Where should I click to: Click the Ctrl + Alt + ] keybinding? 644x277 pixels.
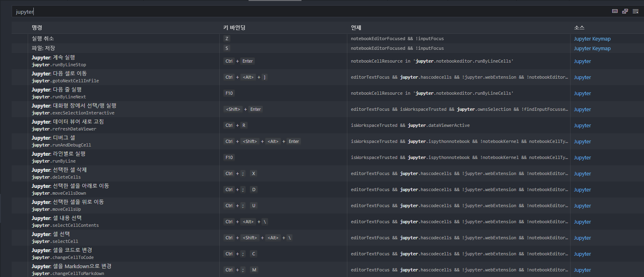tap(245, 77)
